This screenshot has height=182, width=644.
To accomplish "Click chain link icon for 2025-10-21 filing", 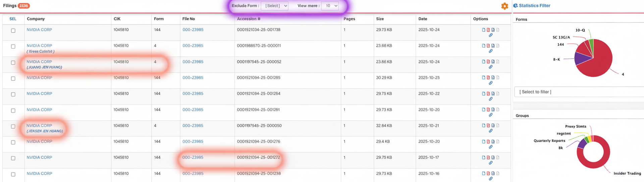I will click(490, 131).
